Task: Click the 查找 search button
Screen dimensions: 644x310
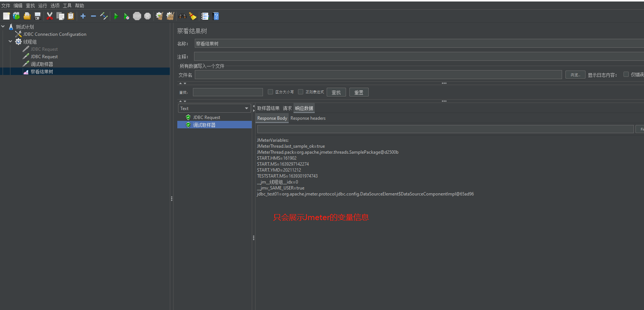Action: 336,92
